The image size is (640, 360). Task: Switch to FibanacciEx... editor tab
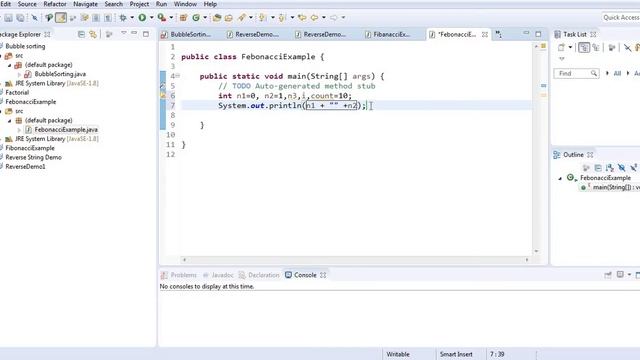coord(392,35)
